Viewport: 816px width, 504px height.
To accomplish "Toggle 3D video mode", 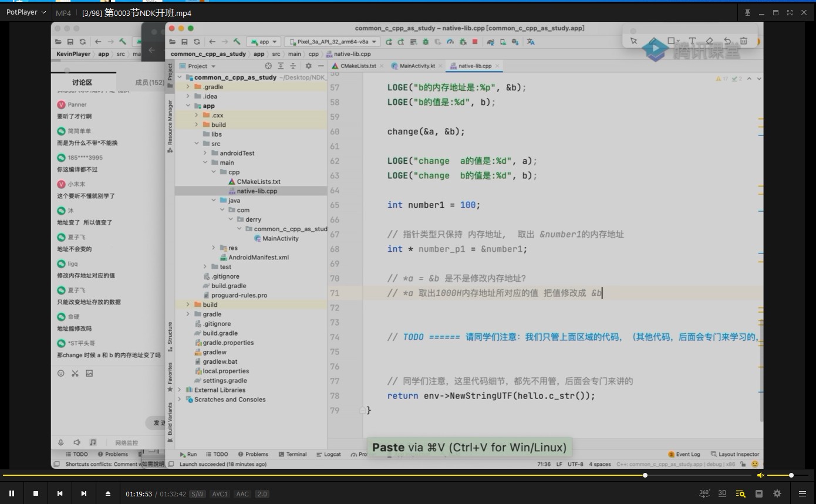I will (723, 493).
